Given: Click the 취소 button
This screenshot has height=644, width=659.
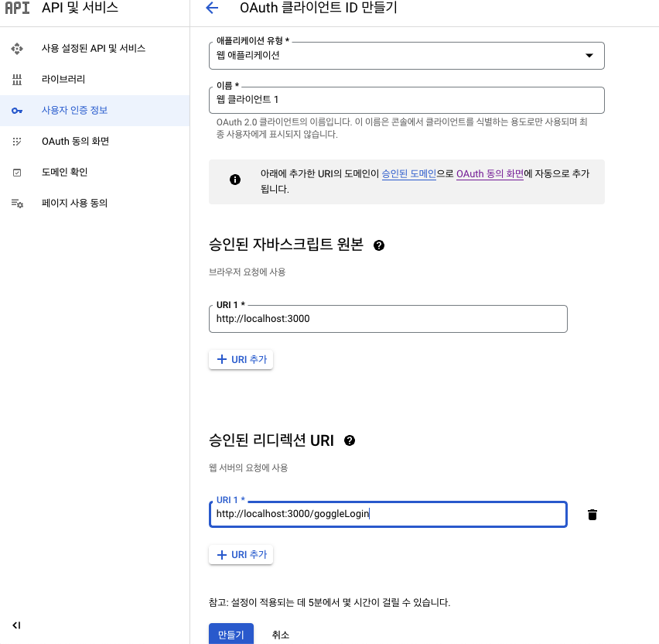Looking at the screenshot, I should 280,635.
